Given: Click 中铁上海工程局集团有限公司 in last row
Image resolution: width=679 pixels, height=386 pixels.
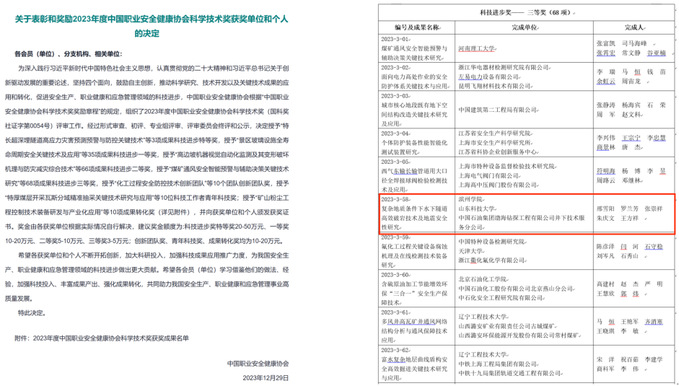Looking at the screenshot, I should point(498,364).
